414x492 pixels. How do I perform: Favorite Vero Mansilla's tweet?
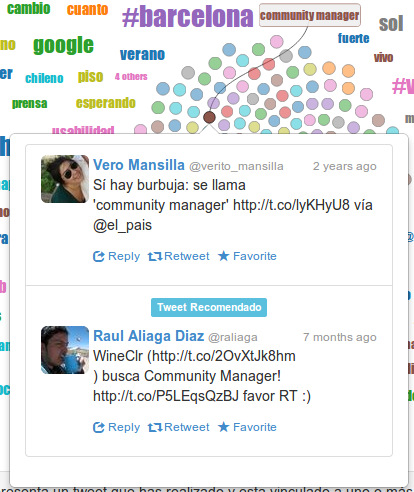tap(247, 256)
